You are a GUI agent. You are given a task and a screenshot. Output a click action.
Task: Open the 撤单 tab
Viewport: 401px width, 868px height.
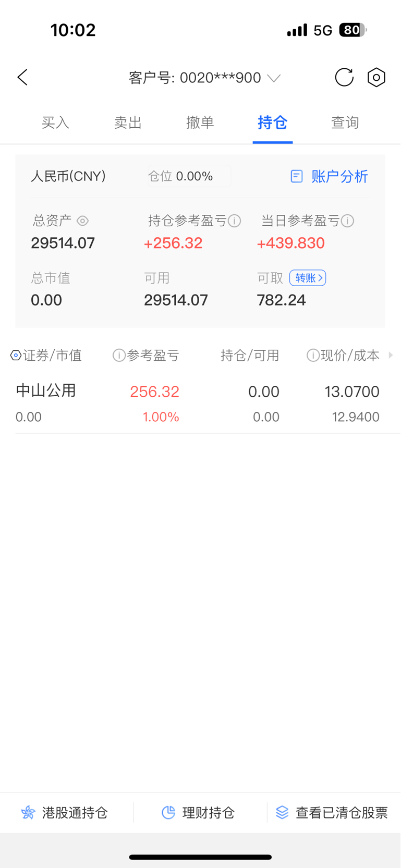pos(200,123)
